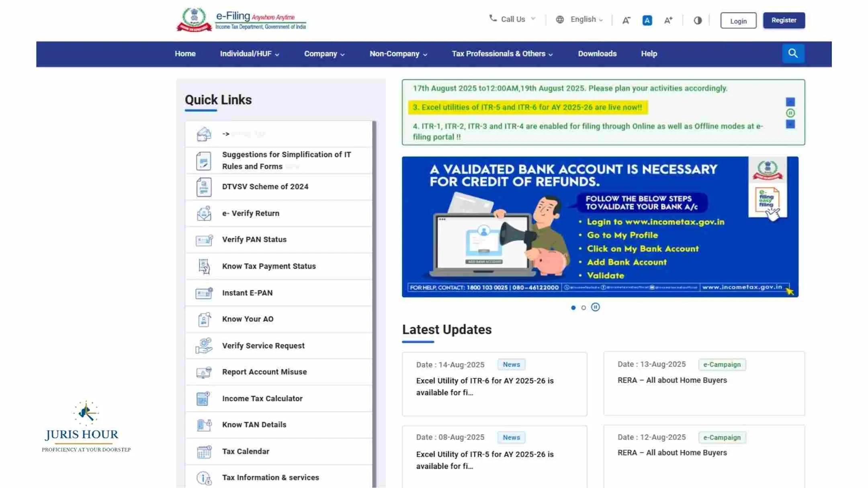Pause the news ticker scrolling
The width and height of the screenshot is (868, 488).
[790, 113]
